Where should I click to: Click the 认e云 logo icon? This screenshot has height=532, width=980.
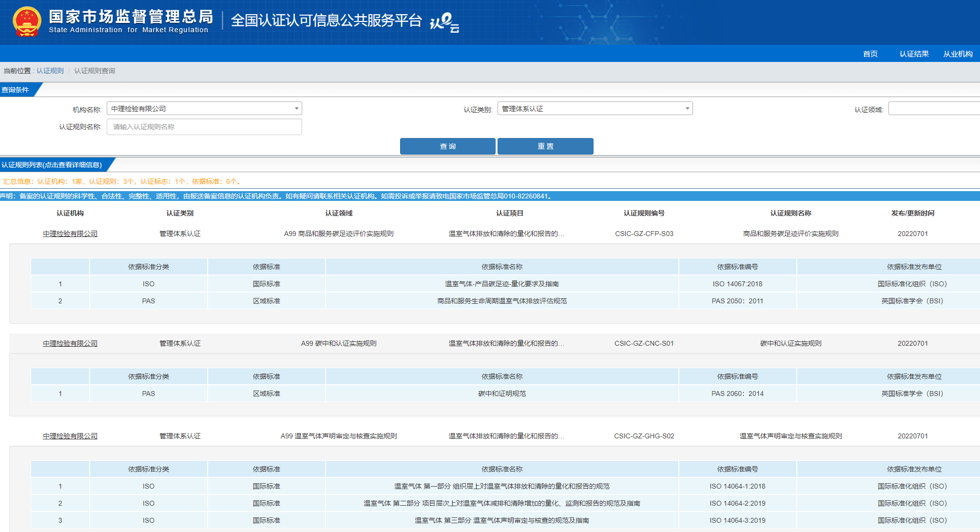tap(444, 22)
